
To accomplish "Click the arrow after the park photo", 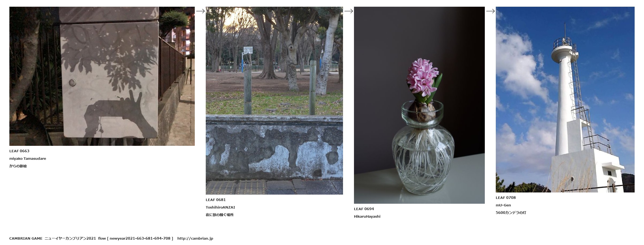I will [349, 11].
